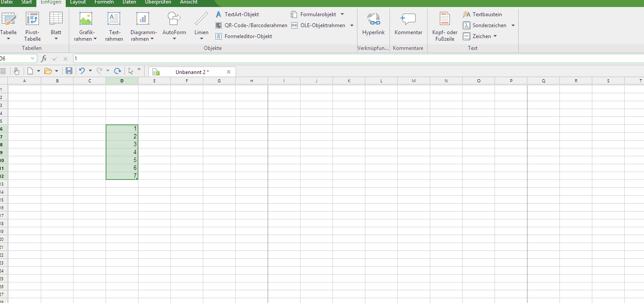Close the Unbenannt 2 document tab
Viewport: 644px width, 303px height.
(x=229, y=72)
